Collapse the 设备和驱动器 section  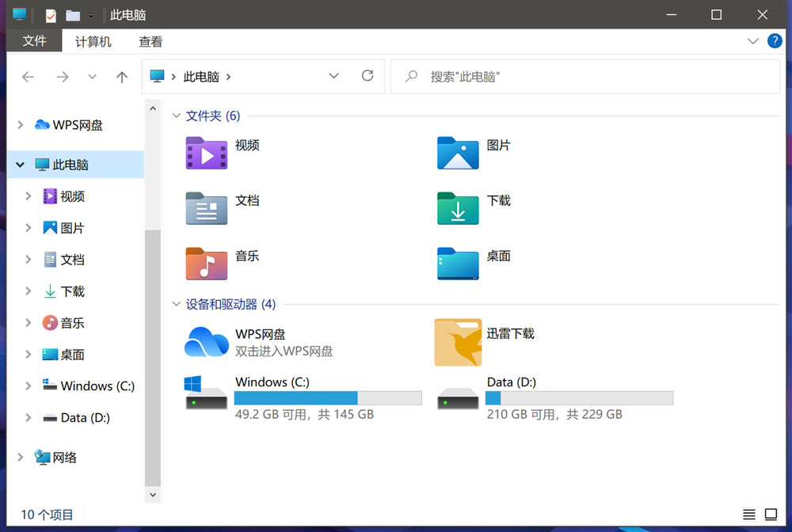pos(176,304)
